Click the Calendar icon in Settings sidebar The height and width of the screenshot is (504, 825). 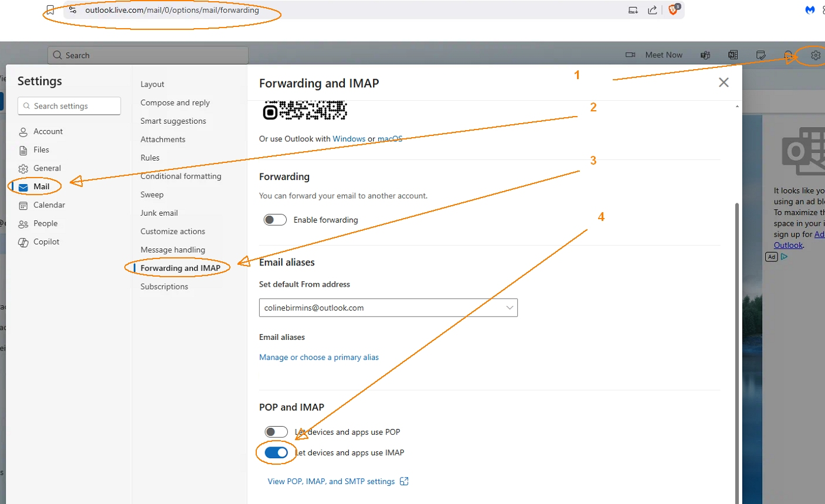coord(23,206)
